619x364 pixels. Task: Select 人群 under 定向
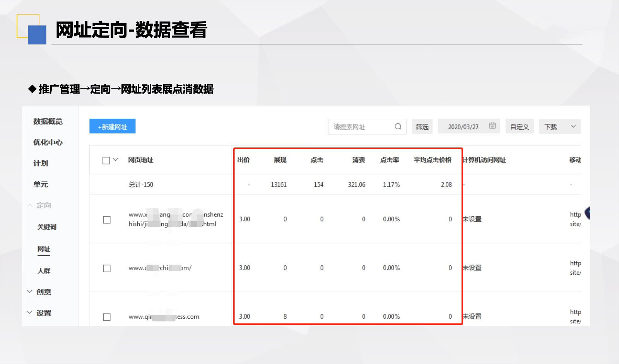[44, 271]
